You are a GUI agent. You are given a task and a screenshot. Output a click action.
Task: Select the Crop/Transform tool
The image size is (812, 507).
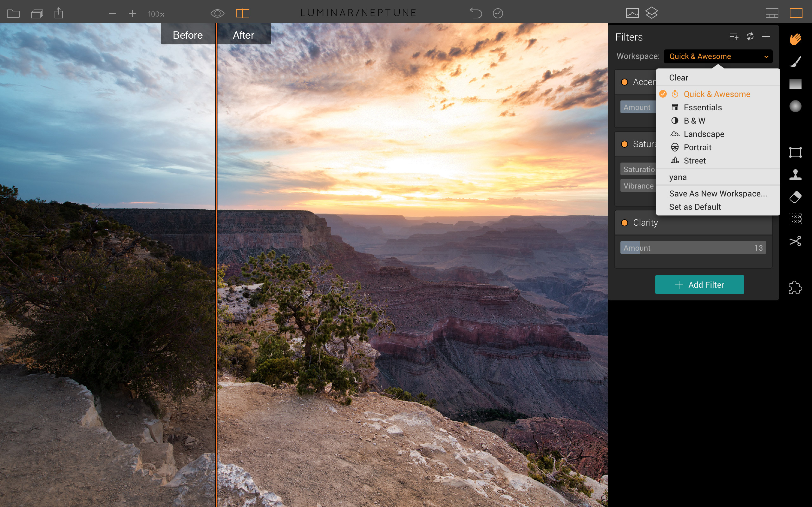tap(795, 152)
